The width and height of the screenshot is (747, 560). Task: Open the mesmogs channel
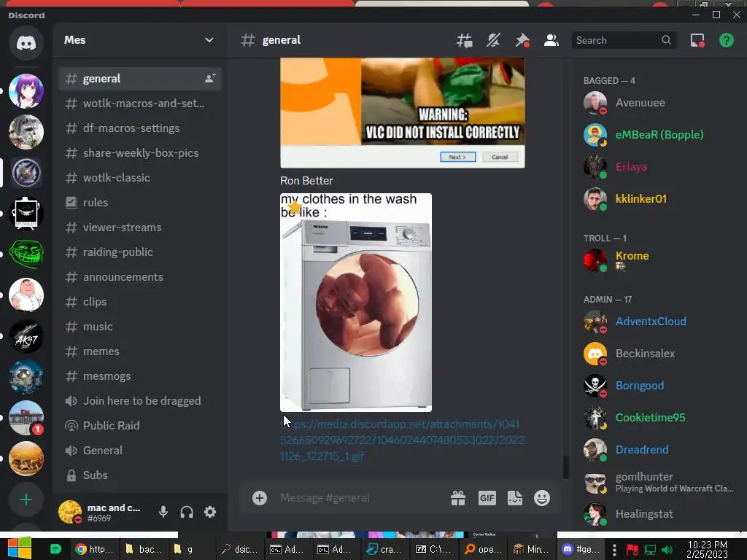[x=140, y=376]
